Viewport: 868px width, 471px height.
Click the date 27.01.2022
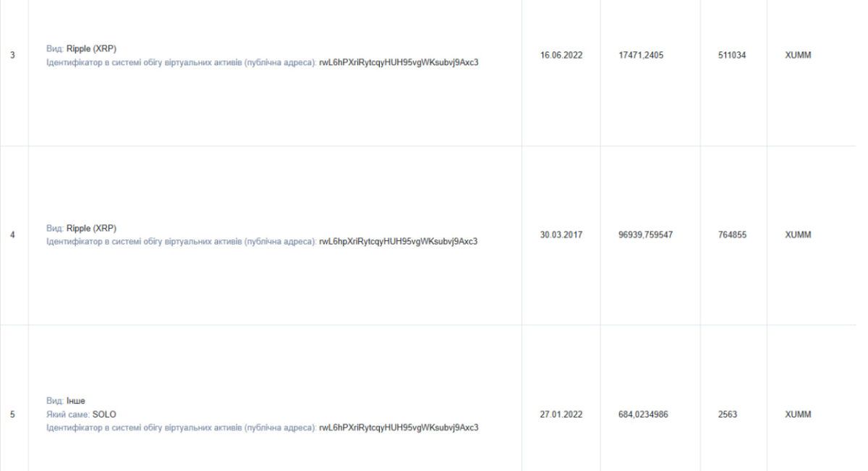pyautogui.click(x=561, y=415)
